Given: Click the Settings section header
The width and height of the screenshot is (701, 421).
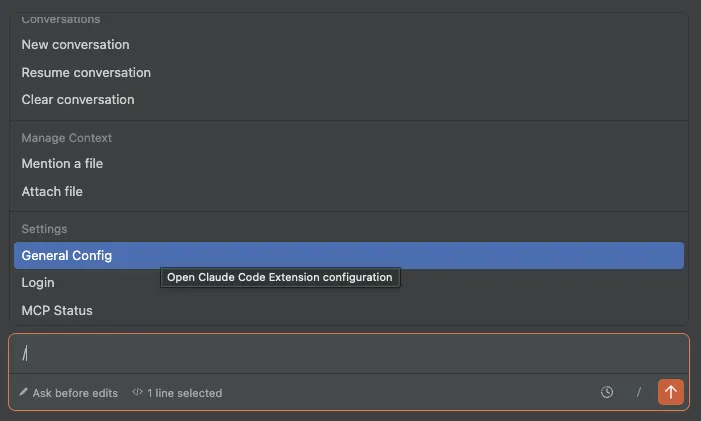Looking at the screenshot, I should point(45,229).
